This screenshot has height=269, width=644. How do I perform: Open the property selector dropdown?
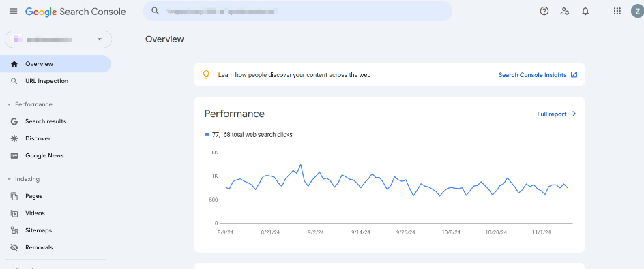pyautogui.click(x=58, y=39)
